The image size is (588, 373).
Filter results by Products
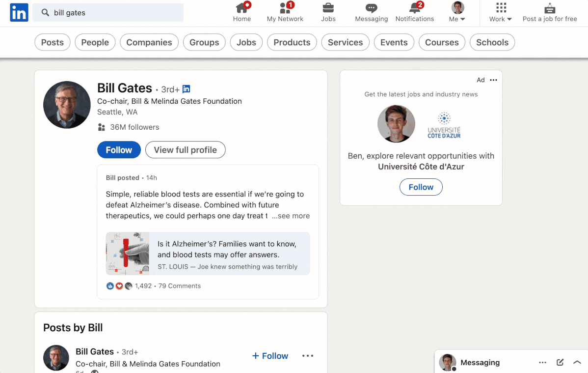click(x=292, y=42)
